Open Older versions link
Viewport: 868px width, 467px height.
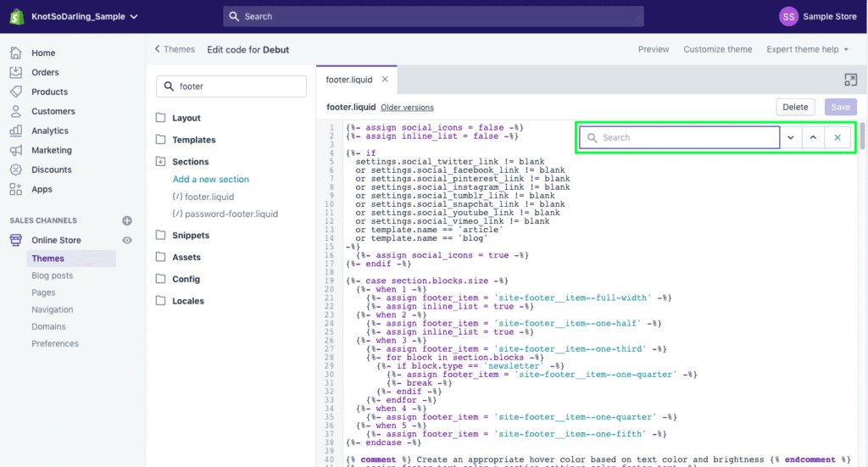coord(407,108)
